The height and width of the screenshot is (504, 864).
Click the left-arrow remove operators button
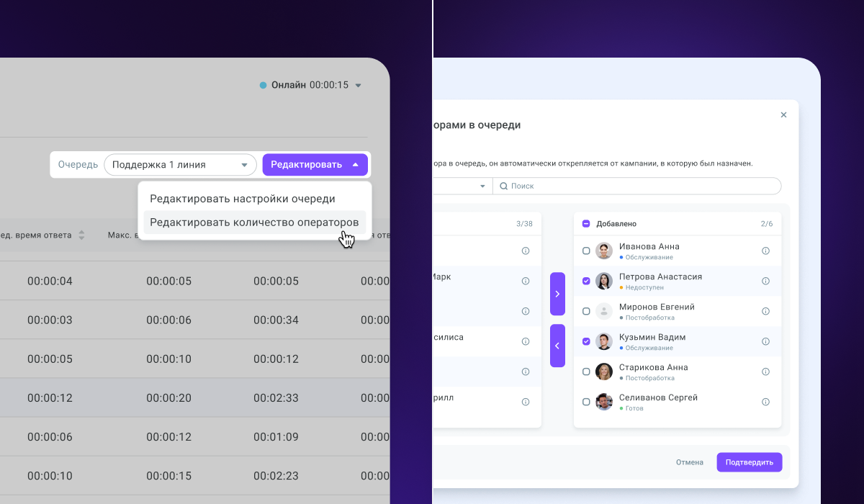[x=557, y=346]
